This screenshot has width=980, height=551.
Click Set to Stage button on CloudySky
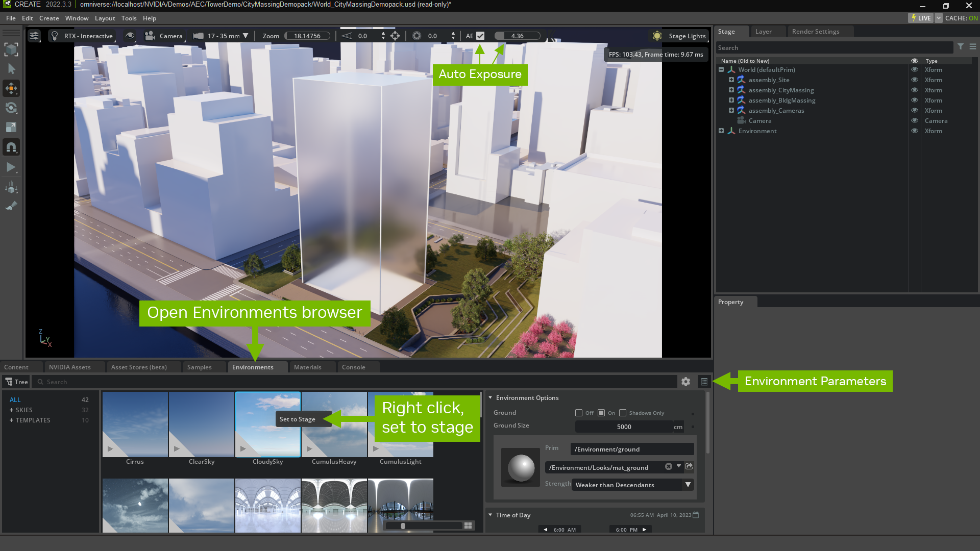click(297, 419)
